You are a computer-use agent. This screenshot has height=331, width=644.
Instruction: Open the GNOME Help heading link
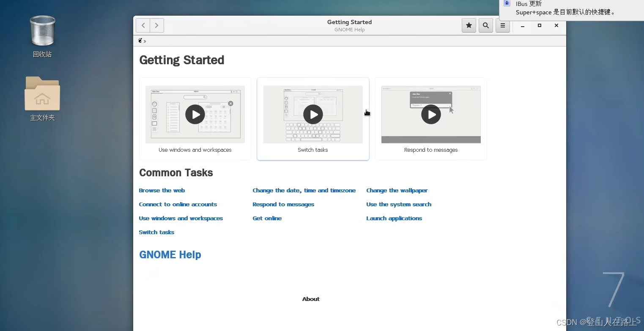(x=170, y=254)
